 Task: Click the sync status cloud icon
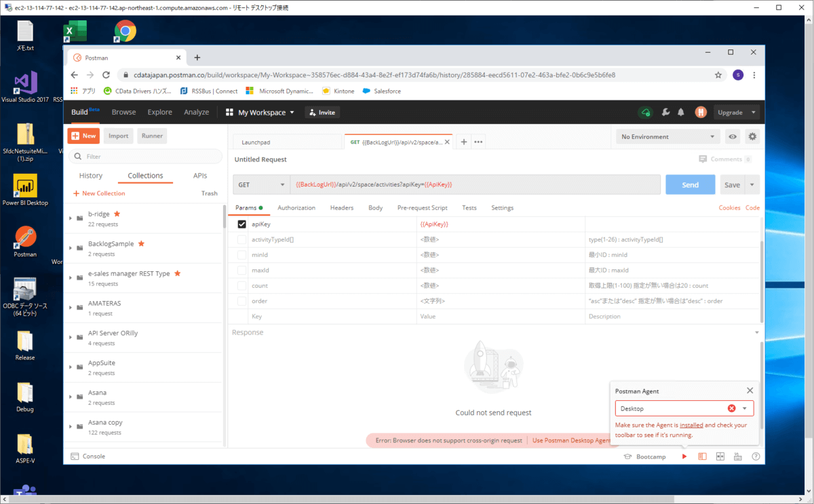tap(645, 113)
